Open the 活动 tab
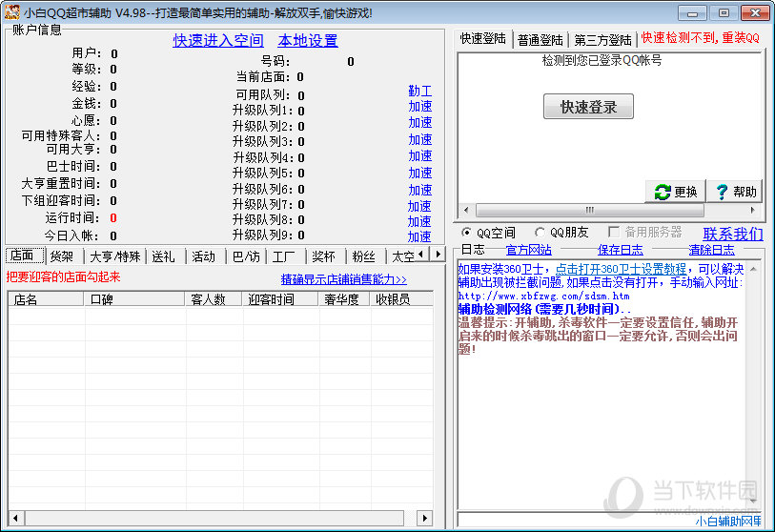Viewport: 775px width, 532px height. click(x=204, y=256)
